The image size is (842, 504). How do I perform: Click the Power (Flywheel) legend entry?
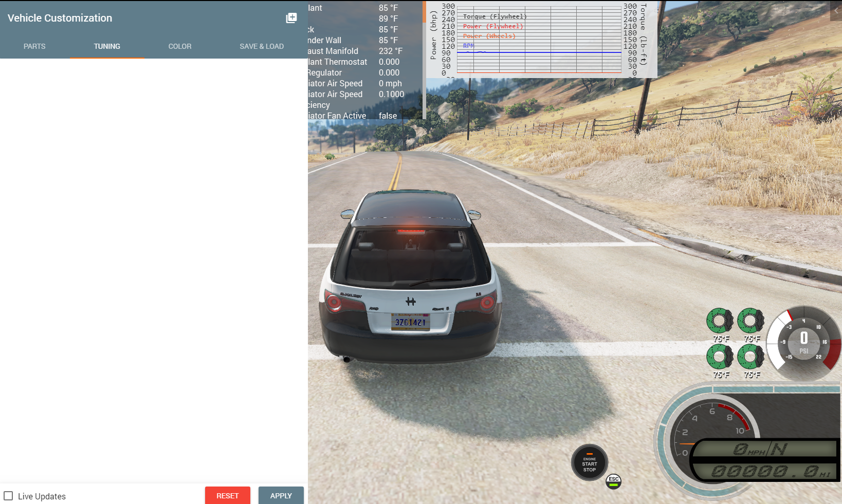tap(493, 26)
